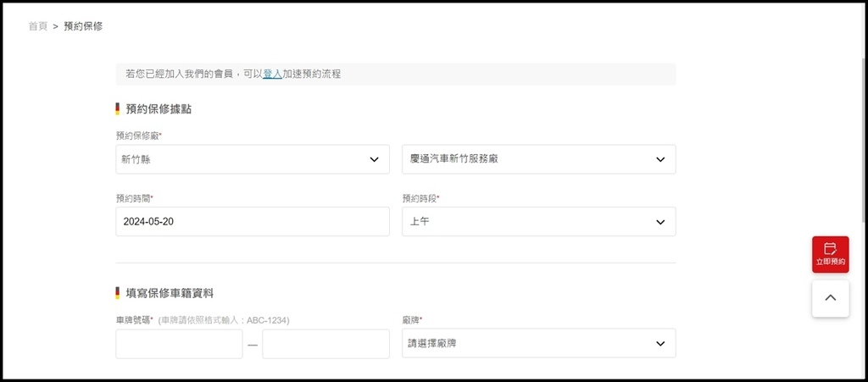The width and height of the screenshot is (868, 382).
Task: Open the 慶通汽車新竹服務廠 service center dropdown
Action: [x=538, y=159]
